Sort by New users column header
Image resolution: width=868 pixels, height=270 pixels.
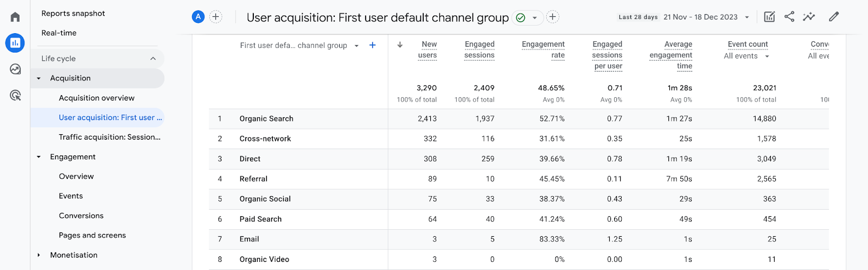tap(427, 49)
